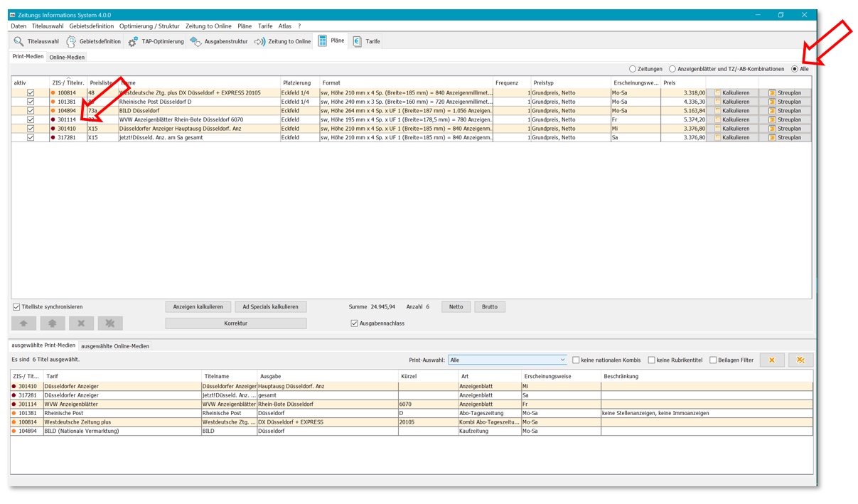Click the Gebietsdefinition toolbar icon

click(x=71, y=41)
